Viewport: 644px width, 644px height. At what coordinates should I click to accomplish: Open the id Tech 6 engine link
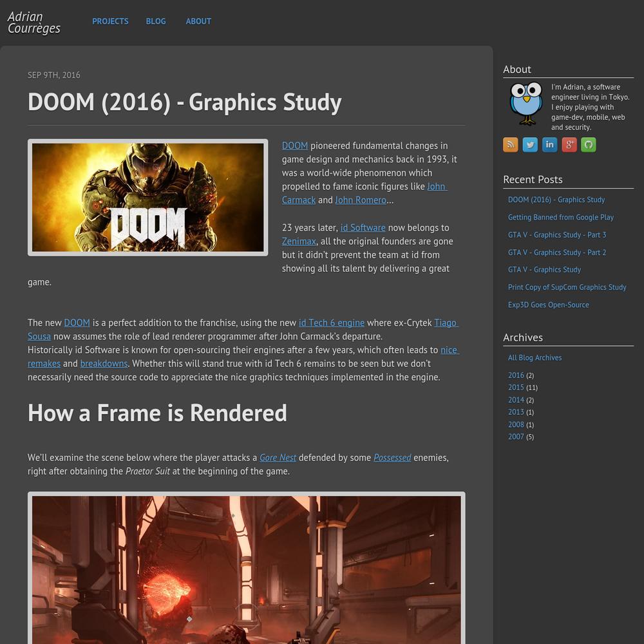(332, 323)
